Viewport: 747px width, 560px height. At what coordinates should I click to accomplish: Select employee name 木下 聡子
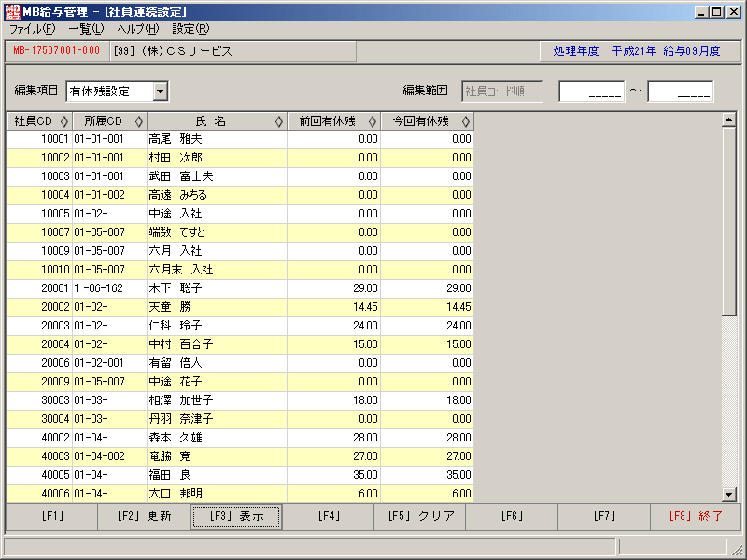(x=176, y=288)
